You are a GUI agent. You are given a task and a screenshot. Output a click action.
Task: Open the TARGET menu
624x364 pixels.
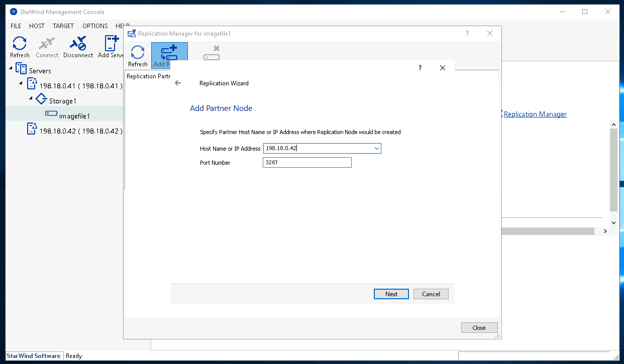click(x=63, y=26)
